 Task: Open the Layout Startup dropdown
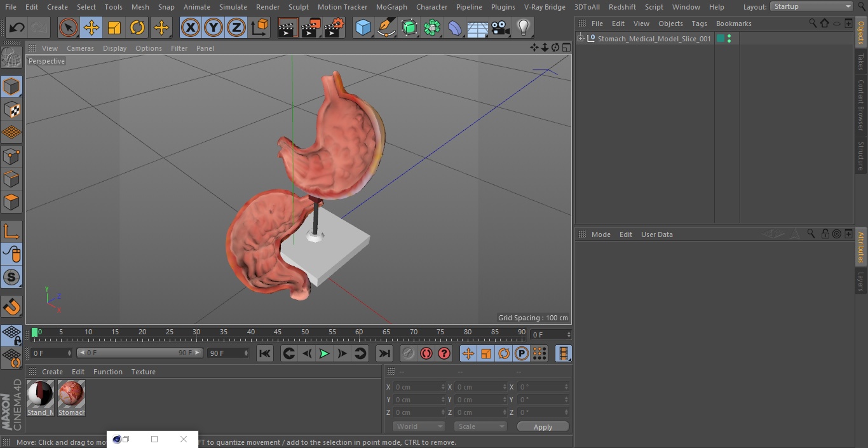pyautogui.click(x=811, y=6)
